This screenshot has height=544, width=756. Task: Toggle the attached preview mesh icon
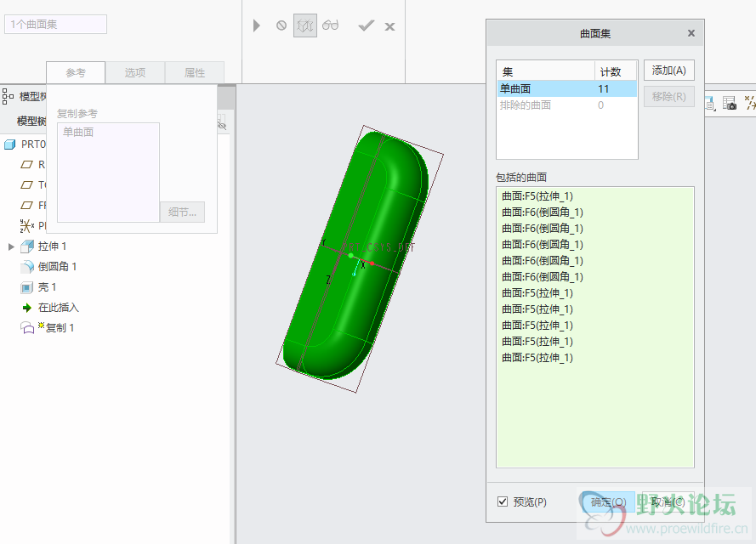tap(305, 25)
